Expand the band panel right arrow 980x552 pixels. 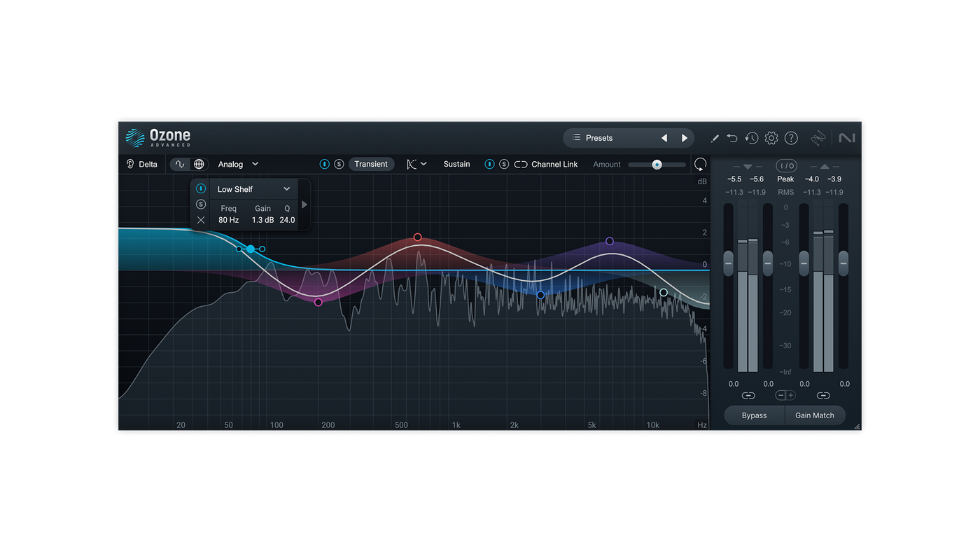304,205
